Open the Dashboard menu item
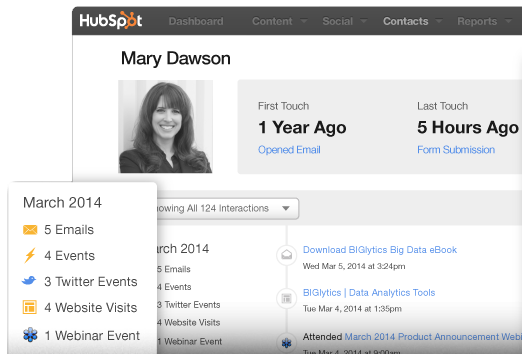Viewport: 528px width, 361px height. click(196, 21)
